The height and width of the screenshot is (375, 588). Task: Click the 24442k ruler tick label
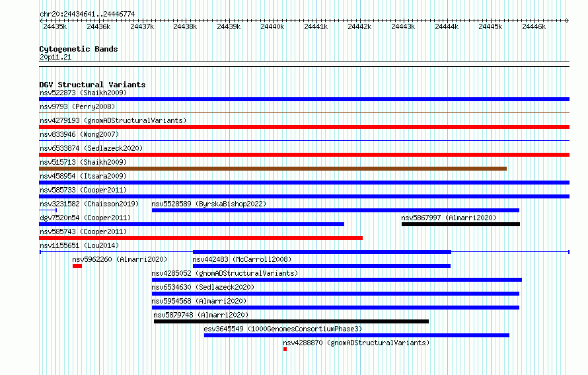(359, 26)
